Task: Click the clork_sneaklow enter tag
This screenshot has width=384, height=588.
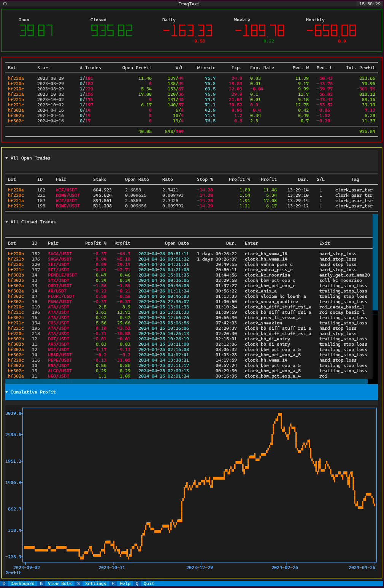Action: tap(263, 323)
